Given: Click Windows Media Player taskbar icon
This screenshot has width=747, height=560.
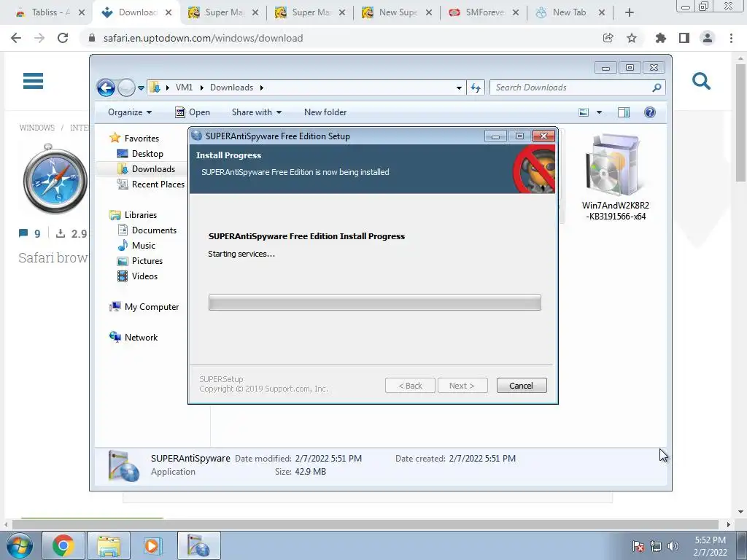Looking at the screenshot, I should (x=153, y=545).
